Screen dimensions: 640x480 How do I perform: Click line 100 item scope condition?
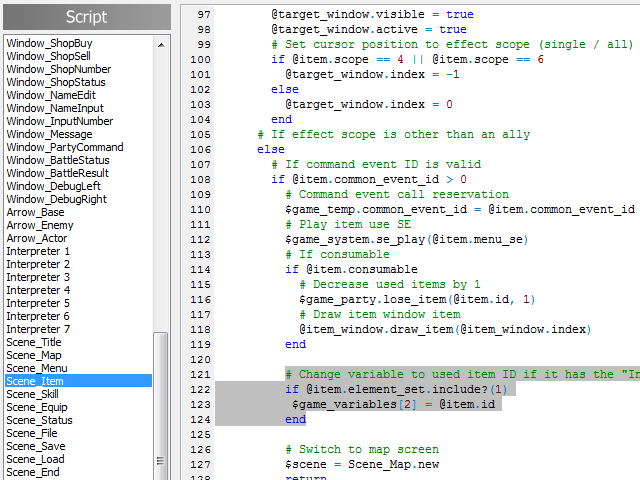point(407,60)
